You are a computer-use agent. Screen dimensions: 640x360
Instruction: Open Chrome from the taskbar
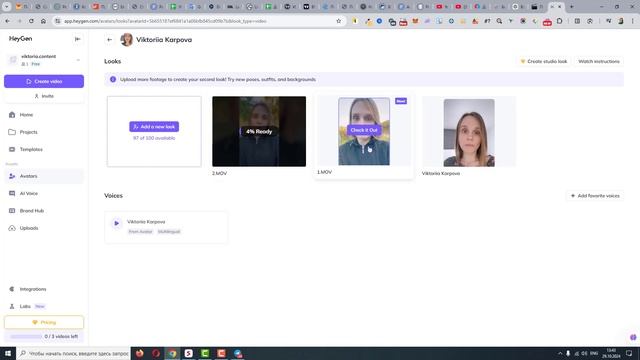(x=172, y=353)
